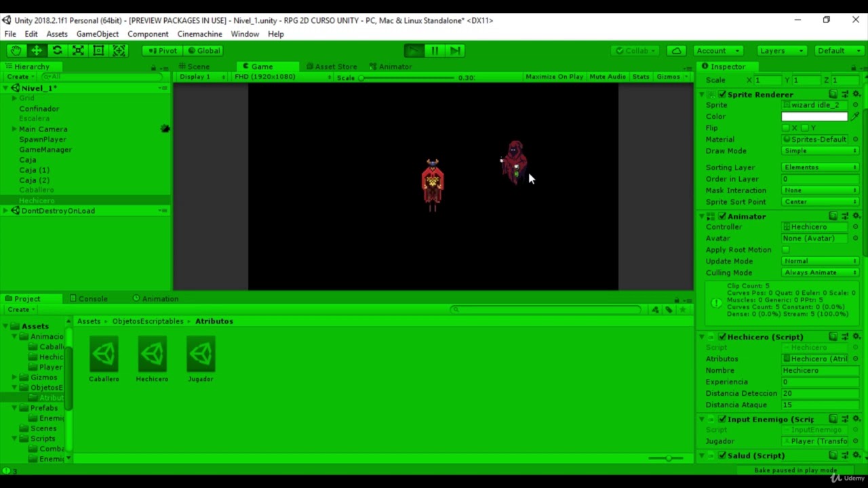Expand DontDestroyOnLoad in the Hierarchy
868x488 pixels.
(5, 211)
